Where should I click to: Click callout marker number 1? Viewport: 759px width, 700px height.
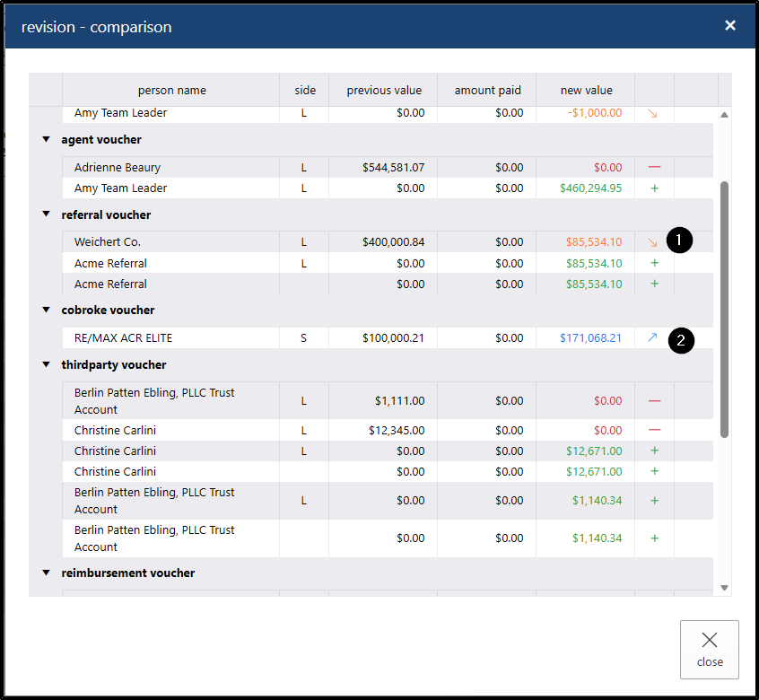[679, 241]
